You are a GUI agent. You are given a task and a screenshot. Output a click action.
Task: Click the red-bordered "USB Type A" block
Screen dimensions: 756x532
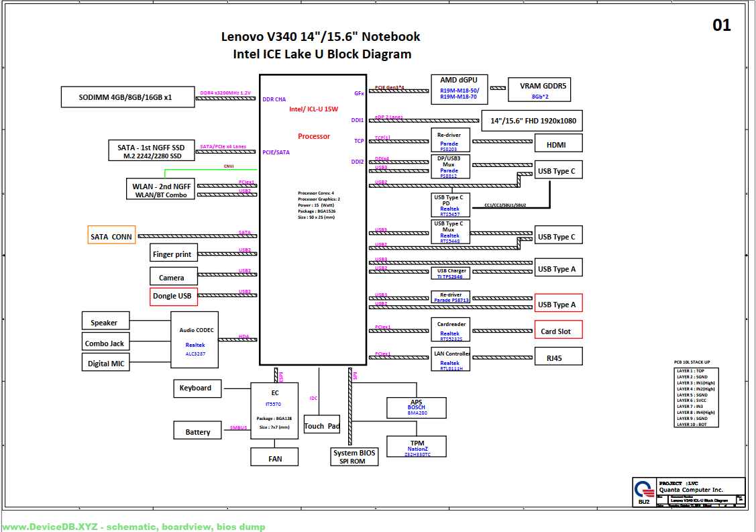coord(558,303)
